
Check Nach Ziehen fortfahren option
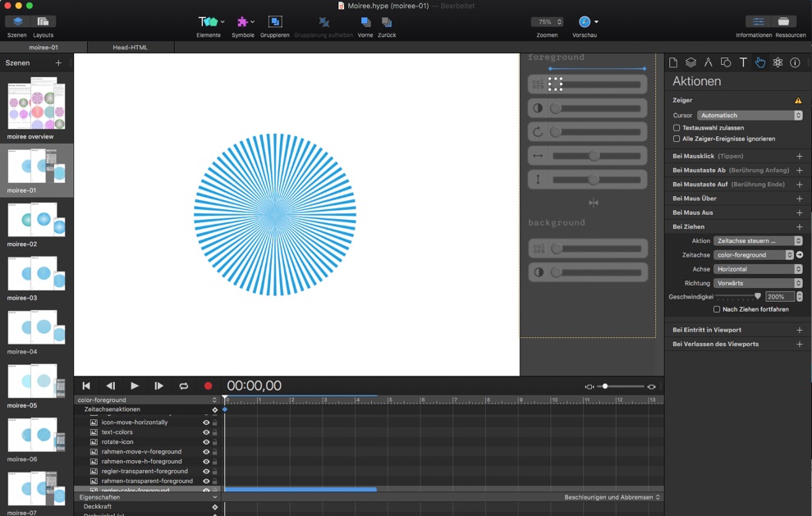(x=717, y=309)
